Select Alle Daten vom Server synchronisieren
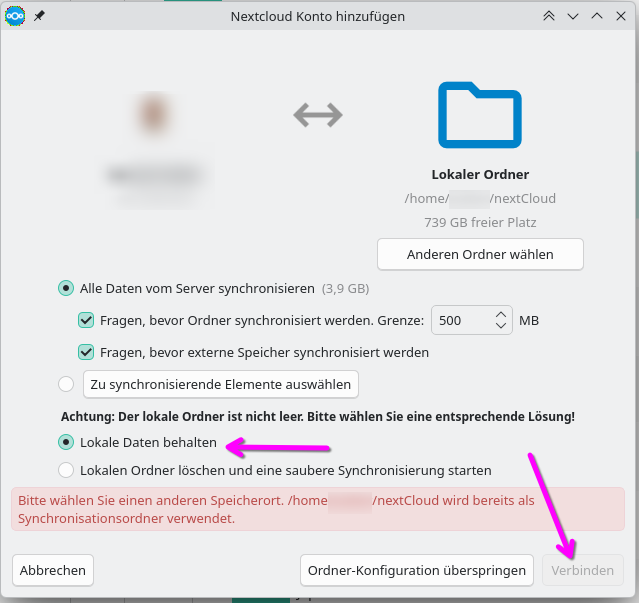This screenshot has width=639, height=603. pos(66,288)
